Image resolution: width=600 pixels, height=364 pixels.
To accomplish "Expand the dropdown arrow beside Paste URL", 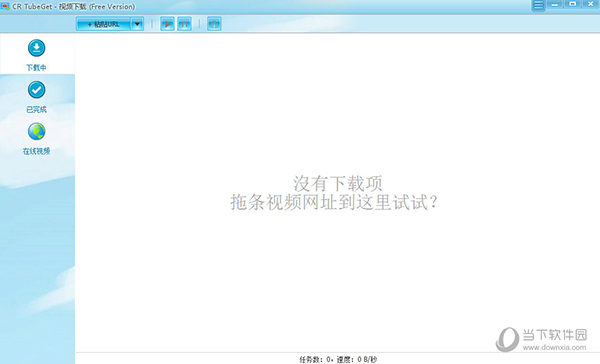I will 137,24.
